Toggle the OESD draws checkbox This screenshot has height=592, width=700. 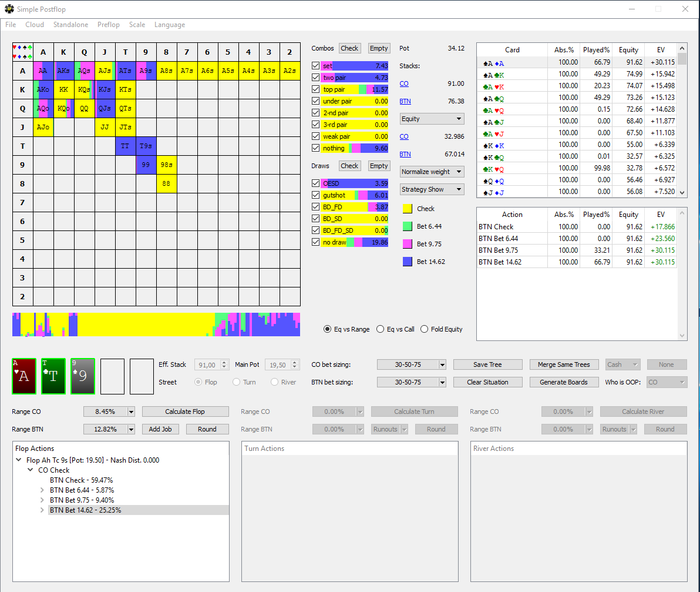point(316,183)
